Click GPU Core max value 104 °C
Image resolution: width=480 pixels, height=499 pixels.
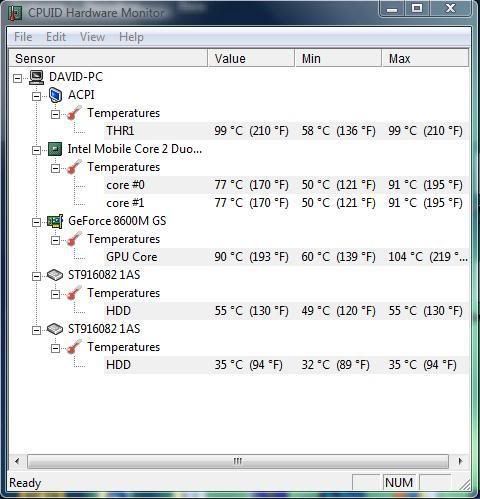pyautogui.click(x=428, y=257)
